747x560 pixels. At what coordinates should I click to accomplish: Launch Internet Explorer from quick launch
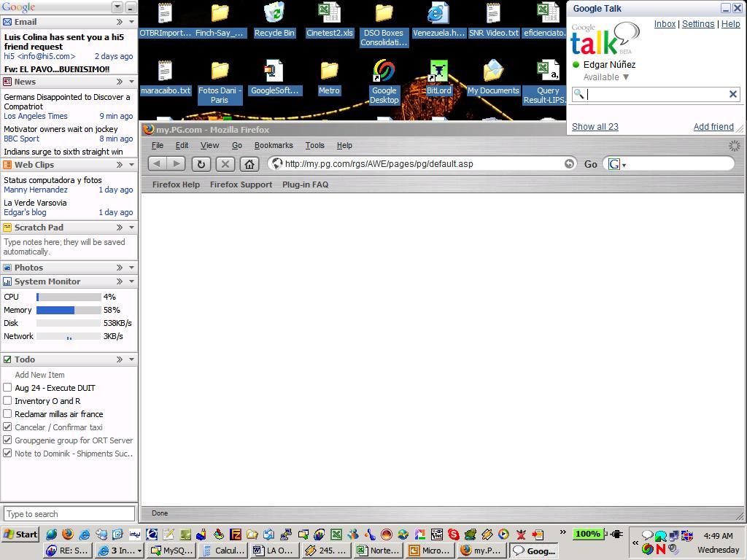click(x=84, y=534)
